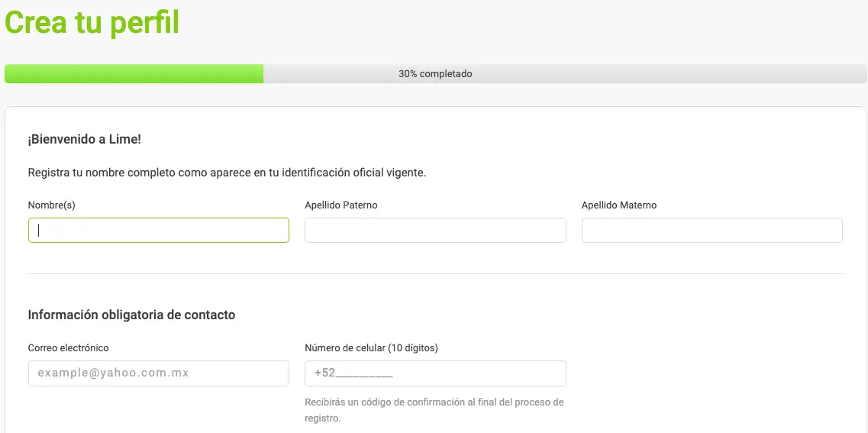Focus the Número de celular +52 field
Viewport: 868px width, 433px height.
coord(435,373)
